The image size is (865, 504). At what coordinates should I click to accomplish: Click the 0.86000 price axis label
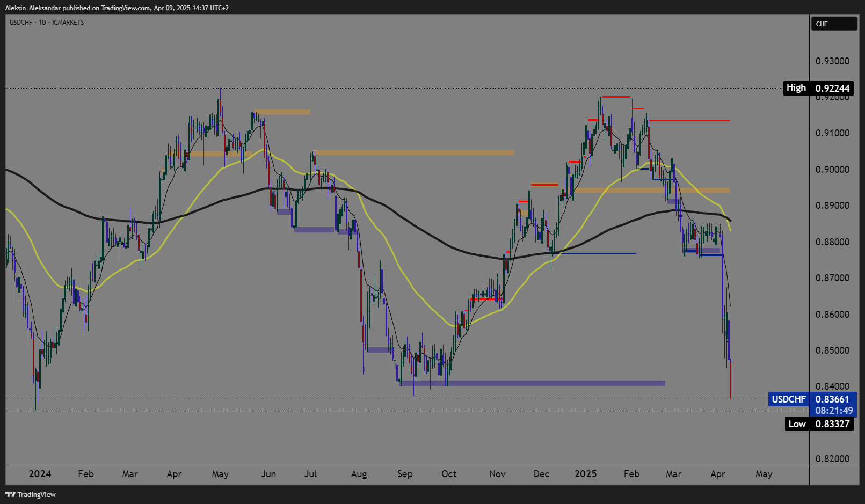pos(832,315)
